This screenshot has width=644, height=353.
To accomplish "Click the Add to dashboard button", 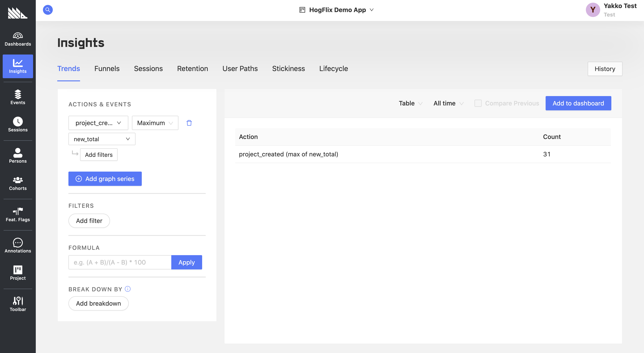I will click(578, 103).
